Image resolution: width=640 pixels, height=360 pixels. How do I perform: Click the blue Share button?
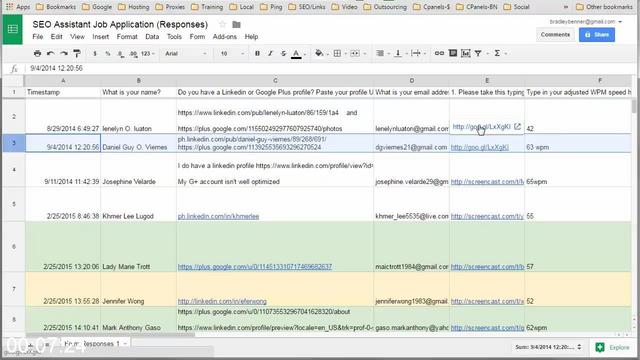(x=597, y=35)
